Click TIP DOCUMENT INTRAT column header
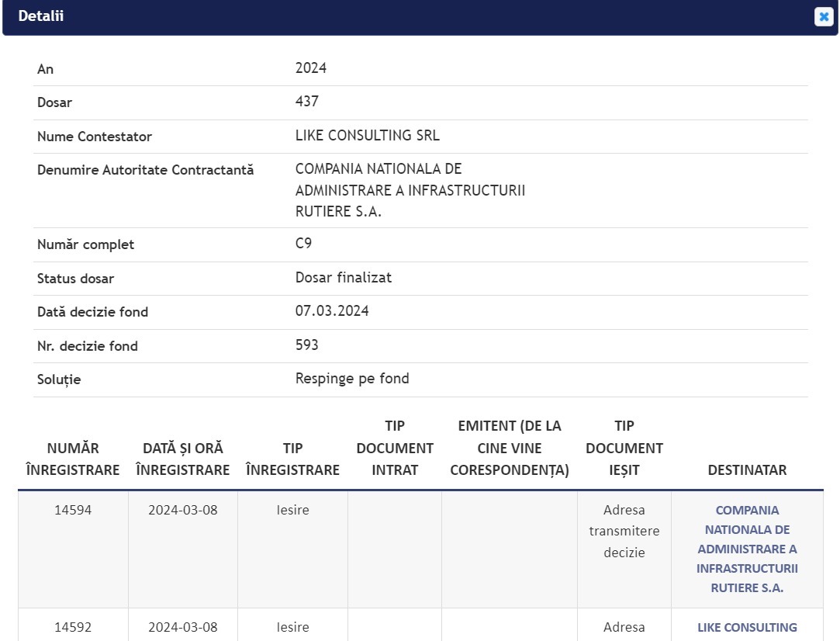Viewport: 840px width, 641px height. (x=395, y=448)
